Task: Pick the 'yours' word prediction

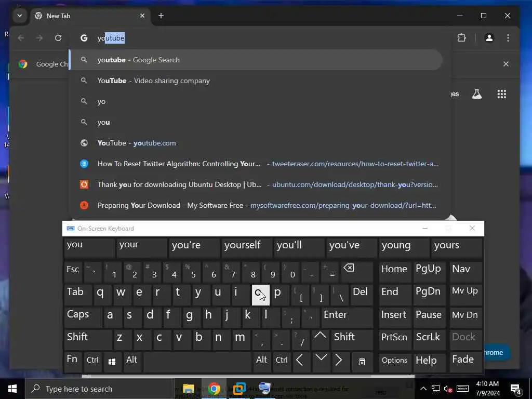Action: [456, 247]
